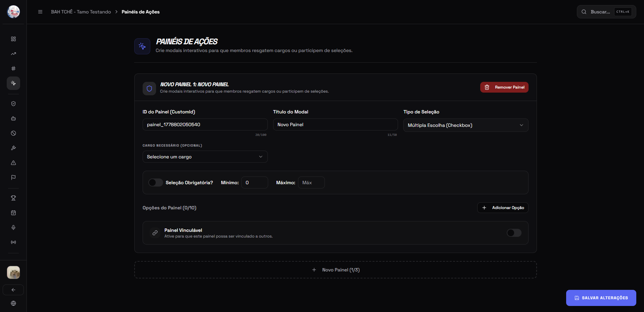644x312 pixels.
Task: Click the globe language icon
Action: (13, 303)
